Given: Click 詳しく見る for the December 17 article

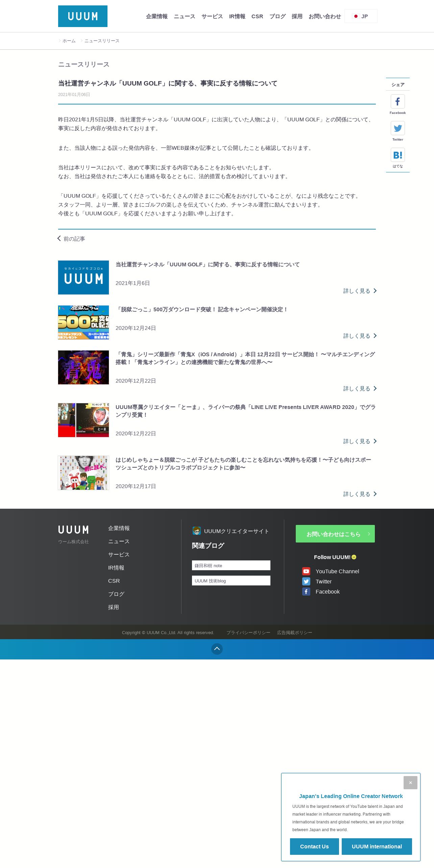Looking at the screenshot, I should pos(360,494).
